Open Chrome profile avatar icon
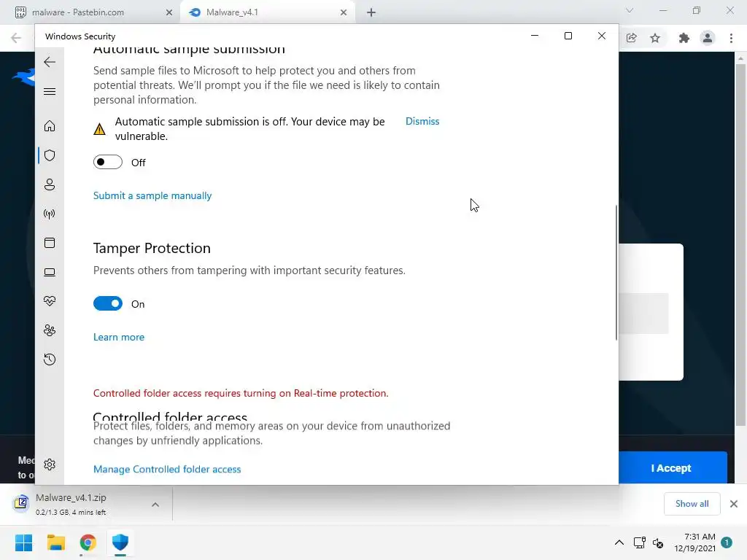The image size is (747, 560). (708, 38)
